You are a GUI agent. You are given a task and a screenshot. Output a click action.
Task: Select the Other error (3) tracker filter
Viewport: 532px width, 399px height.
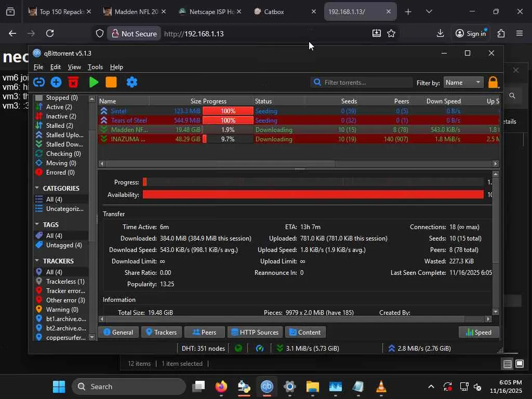[61, 300]
